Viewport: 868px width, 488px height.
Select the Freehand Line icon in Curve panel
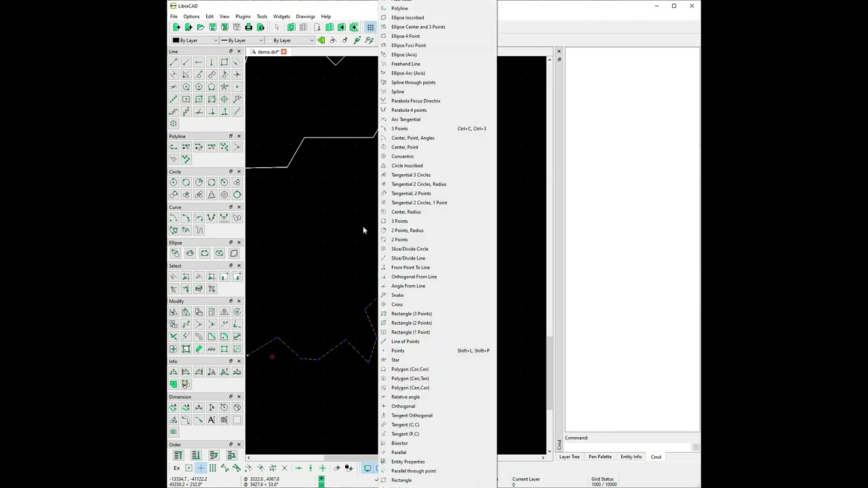click(x=199, y=230)
